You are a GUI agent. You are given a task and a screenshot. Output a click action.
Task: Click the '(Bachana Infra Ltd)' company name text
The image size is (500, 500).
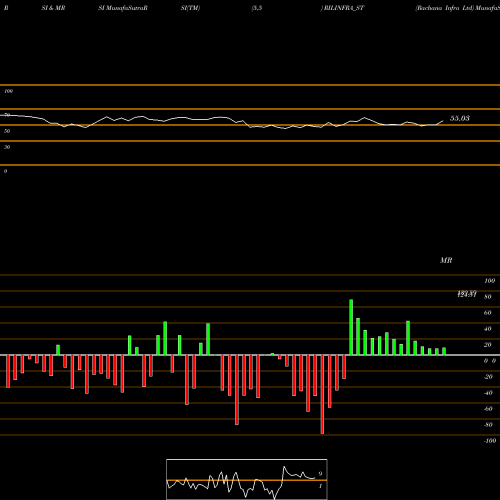coord(444,8)
